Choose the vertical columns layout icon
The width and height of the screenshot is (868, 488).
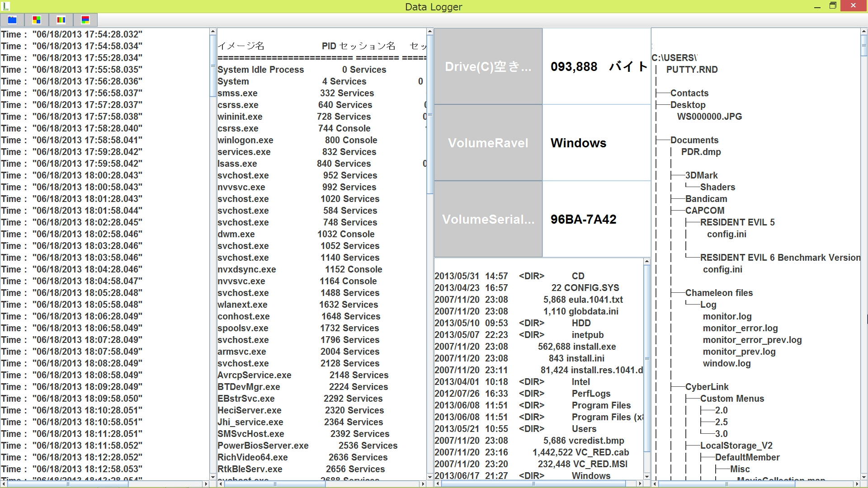click(x=61, y=20)
